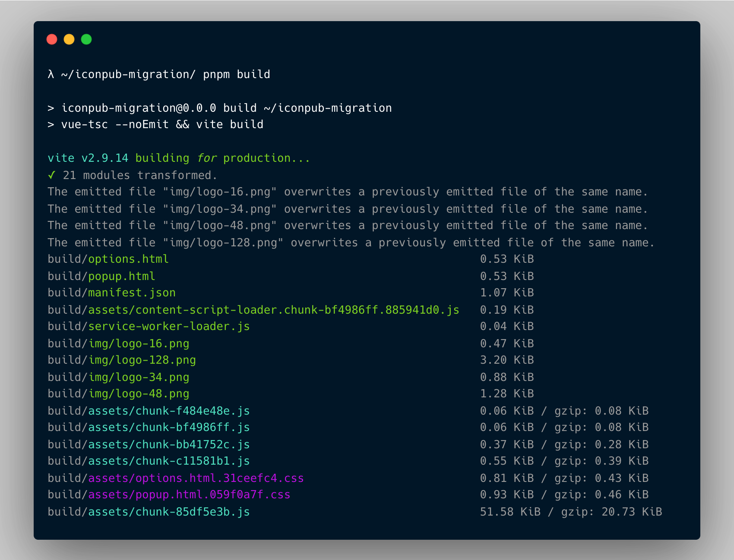Click the 'build/options.html' file path

tap(108, 259)
